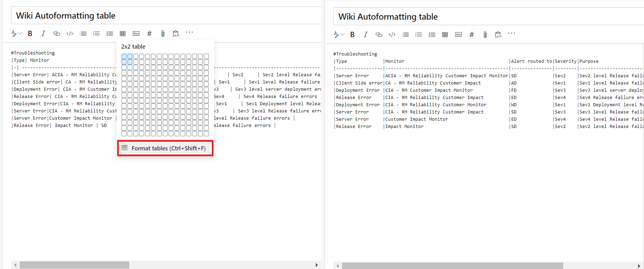Click the 'Alert routed to' column header
Viewport: 644px width, 269px height.
(x=531, y=61)
